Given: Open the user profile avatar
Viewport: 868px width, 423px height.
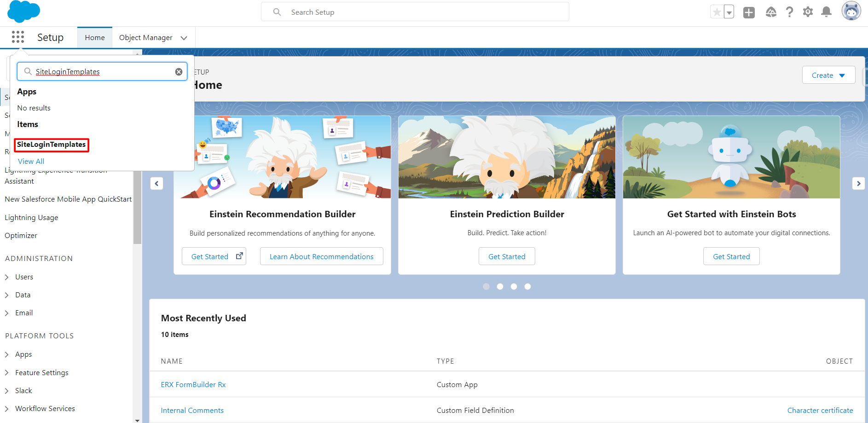Looking at the screenshot, I should [851, 11].
